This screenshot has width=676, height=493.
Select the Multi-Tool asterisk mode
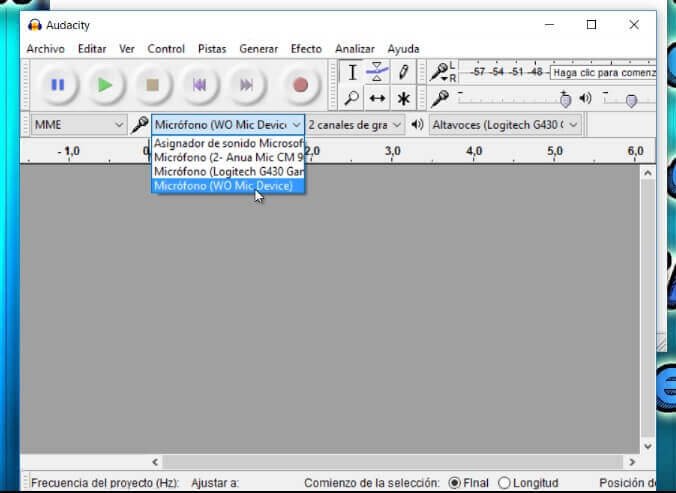click(403, 98)
